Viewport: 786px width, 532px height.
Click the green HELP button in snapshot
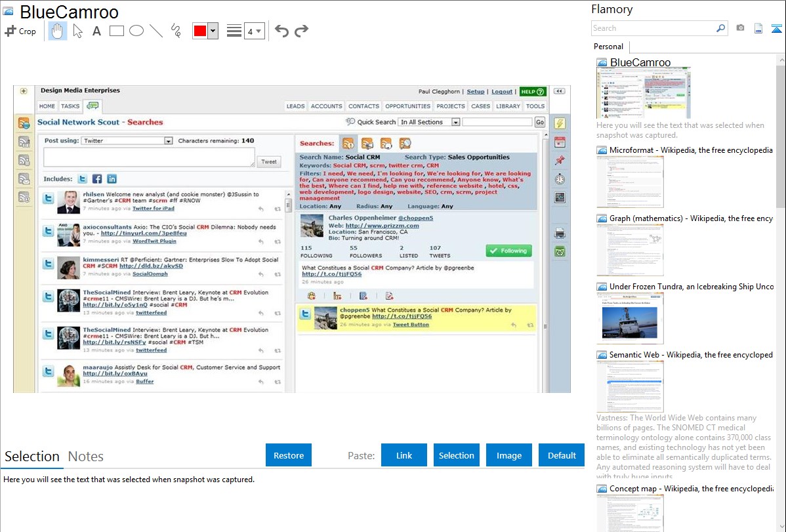[x=532, y=92]
